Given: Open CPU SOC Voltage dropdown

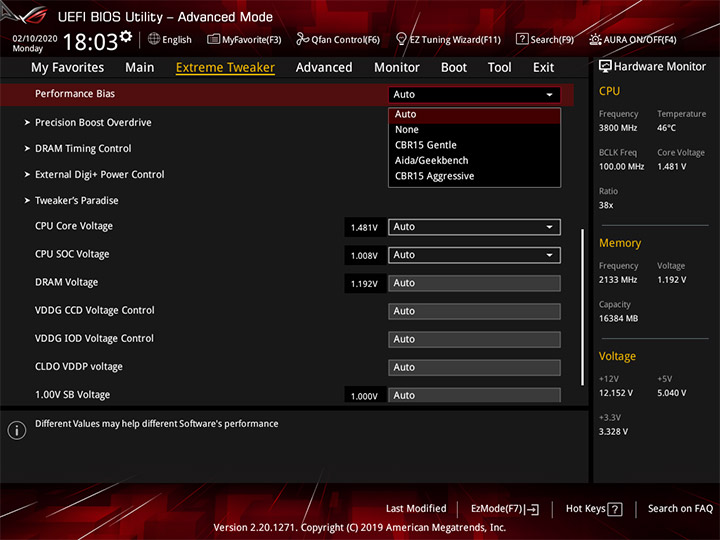Looking at the screenshot, I should pyautogui.click(x=474, y=255).
